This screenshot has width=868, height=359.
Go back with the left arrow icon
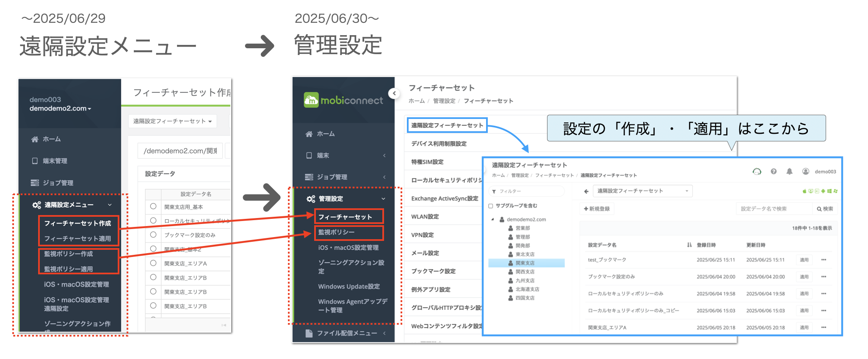[x=586, y=191]
